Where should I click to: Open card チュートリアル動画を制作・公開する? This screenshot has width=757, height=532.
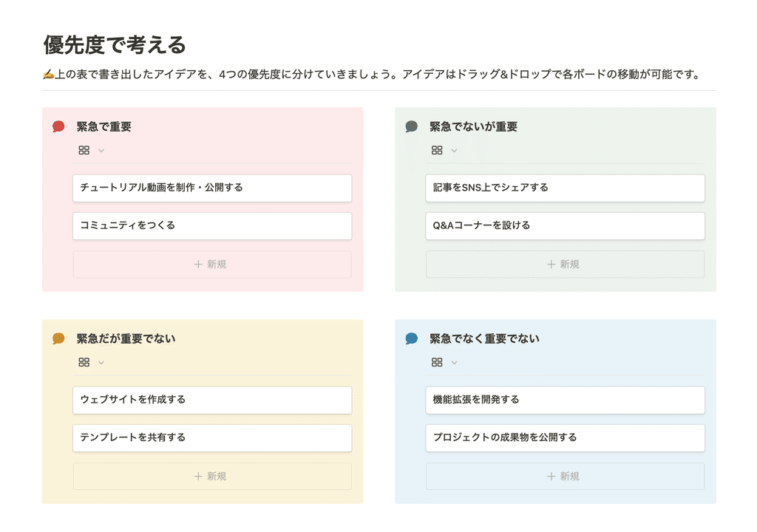point(212,188)
